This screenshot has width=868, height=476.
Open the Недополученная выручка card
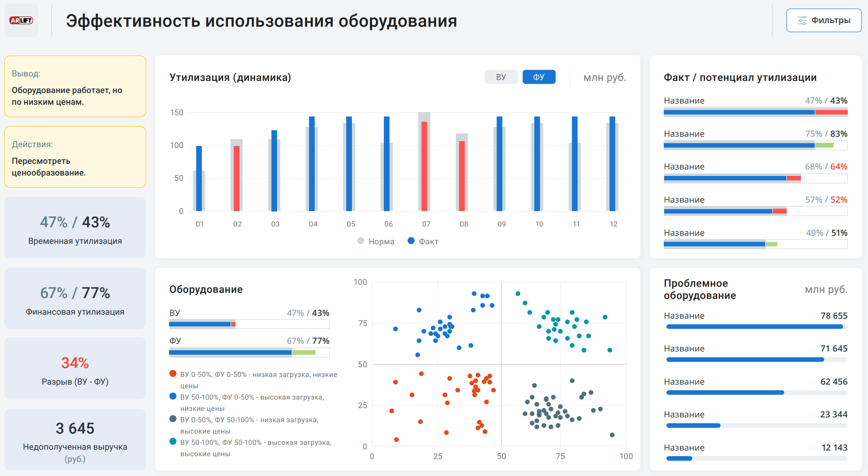(75, 440)
